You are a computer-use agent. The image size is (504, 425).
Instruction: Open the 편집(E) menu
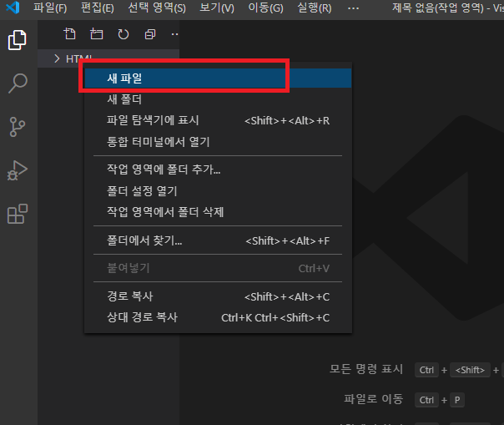click(x=98, y=8)
